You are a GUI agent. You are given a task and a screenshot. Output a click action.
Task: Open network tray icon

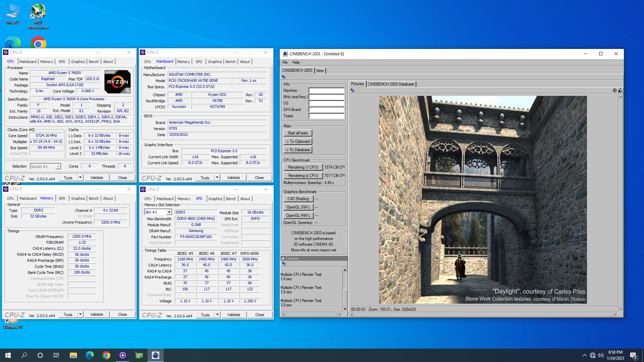pos(593,355)
